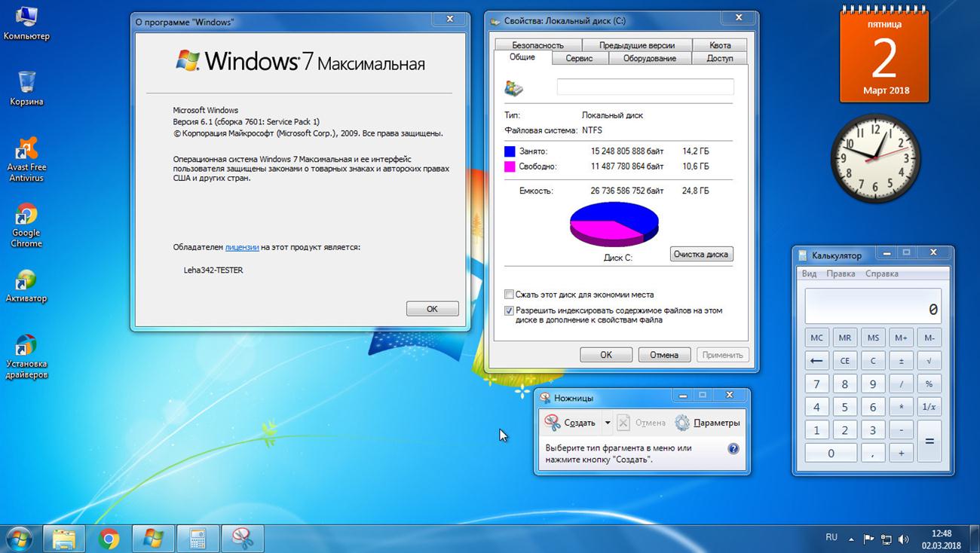Click Отмена in the disk properties dialog
This screenshot has height=553, width=980.
point(664,355)
